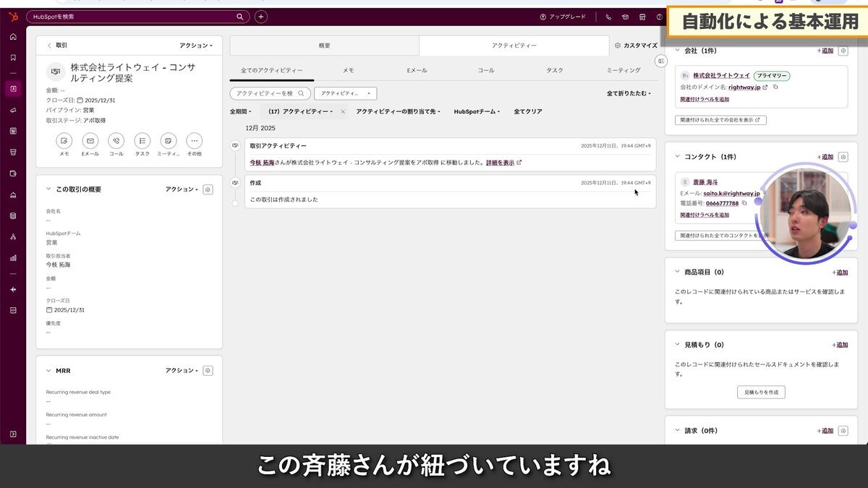This screenshot has height=488, width=868.
Task: Click the 見積もりを作成 button
Action: (x=760, y=392)
